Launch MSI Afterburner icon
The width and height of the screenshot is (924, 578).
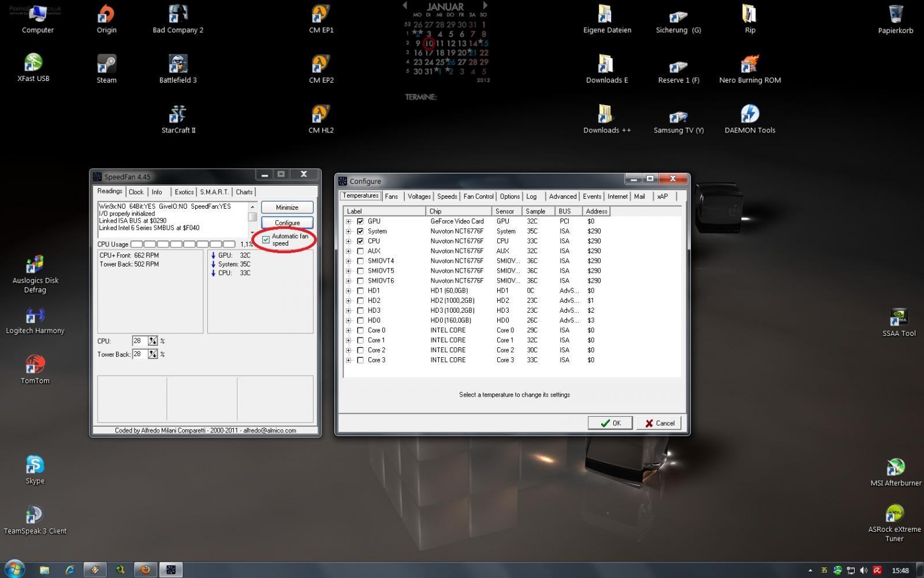tap(896, 472)
